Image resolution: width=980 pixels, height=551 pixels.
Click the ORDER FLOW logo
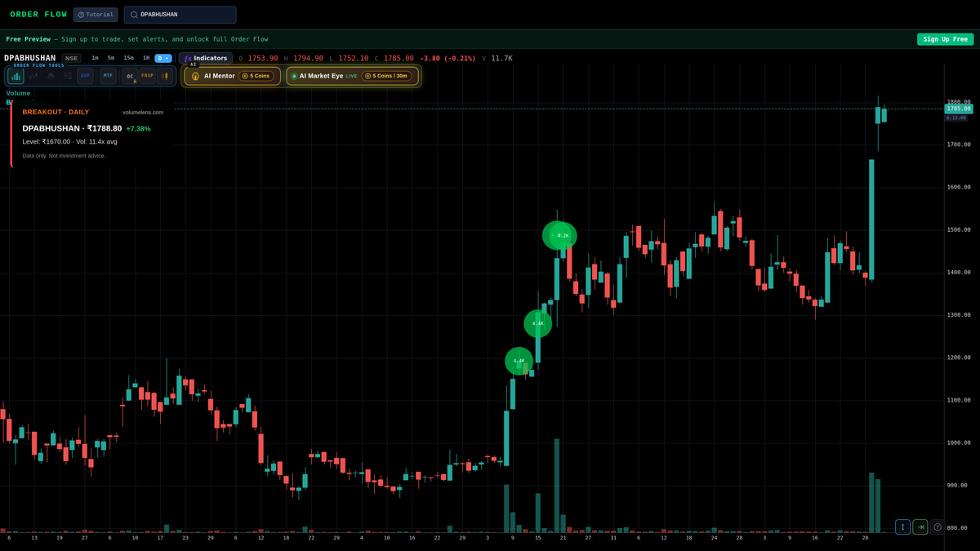(38, 15)
